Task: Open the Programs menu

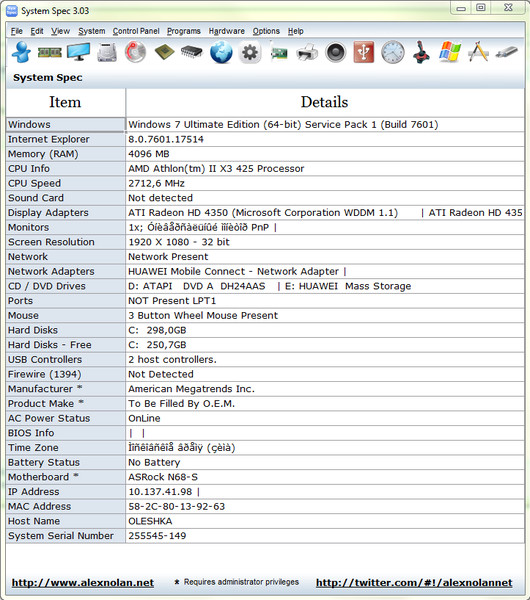Action: click(x=184, y=31)
